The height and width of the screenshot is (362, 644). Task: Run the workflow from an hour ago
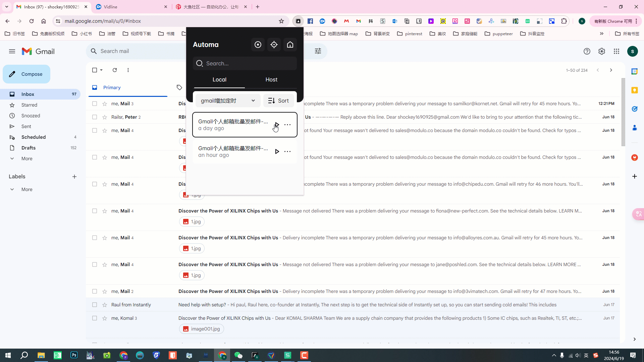pyautogui.click(x=277, y=152)
